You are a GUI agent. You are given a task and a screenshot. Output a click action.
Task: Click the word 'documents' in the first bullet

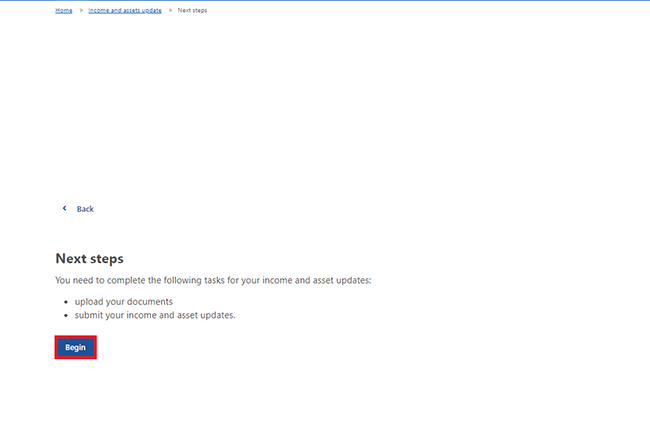click(x=150, y=301)
